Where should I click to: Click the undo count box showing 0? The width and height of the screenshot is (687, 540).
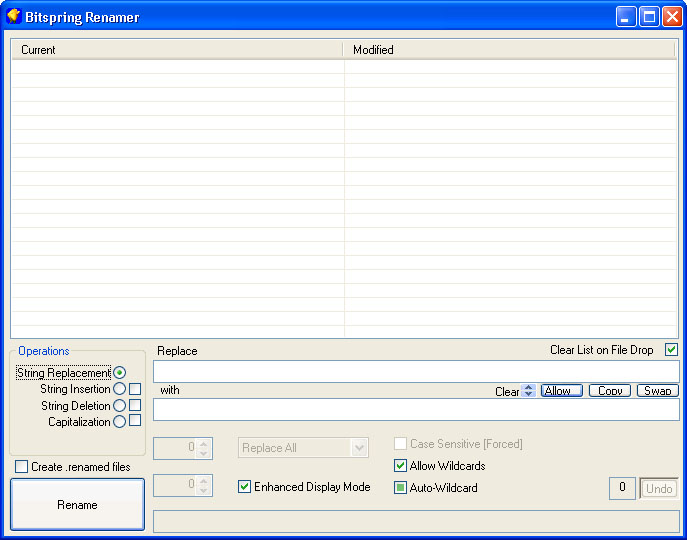622,488
